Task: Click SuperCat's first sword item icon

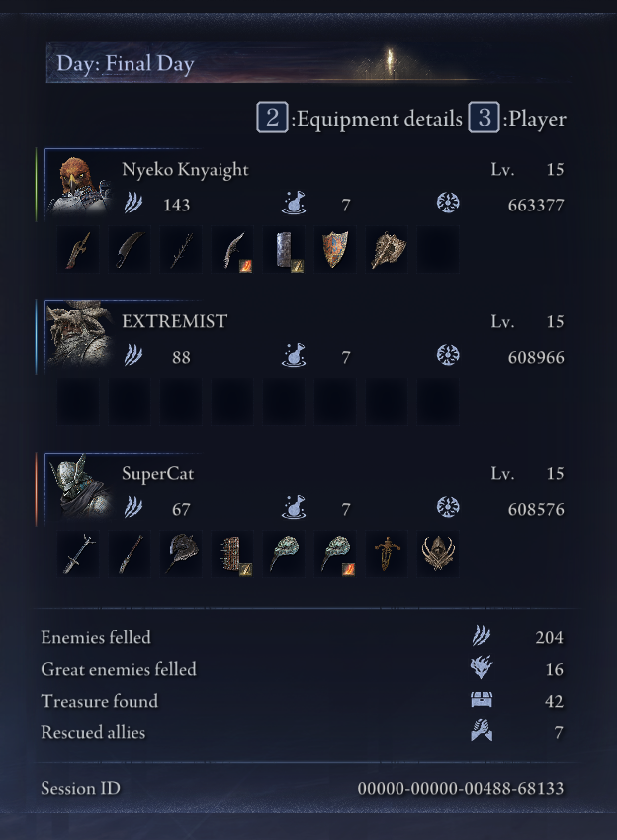Action: tap(78, 554)
